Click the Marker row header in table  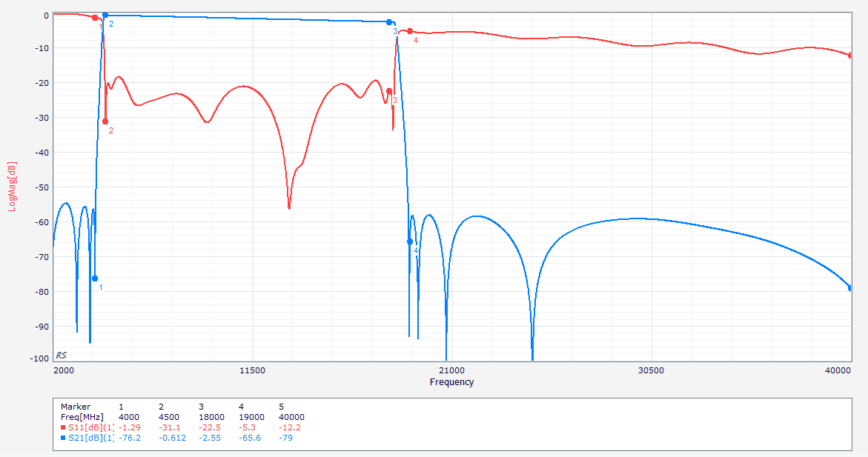(76, 407)
